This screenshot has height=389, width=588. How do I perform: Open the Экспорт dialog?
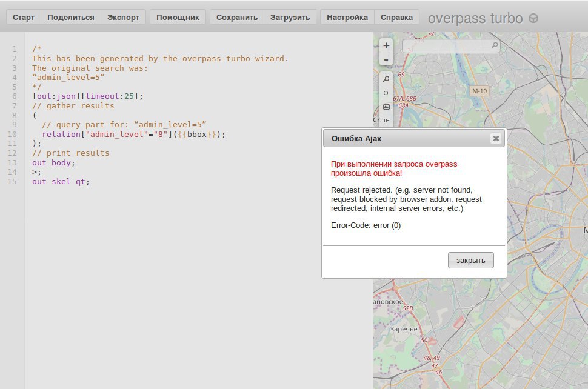pyautogui.click(x=124, y=17)
